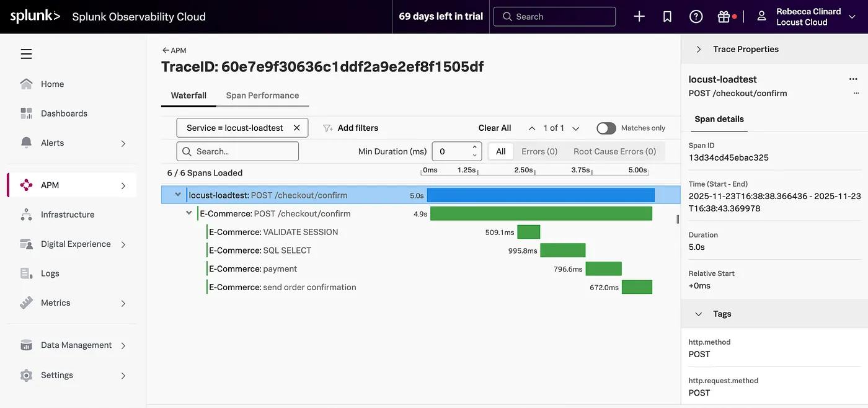Click the gift icon with notification dot
The height and width of the screenshot is (408, 868).
tap(724, 16)
